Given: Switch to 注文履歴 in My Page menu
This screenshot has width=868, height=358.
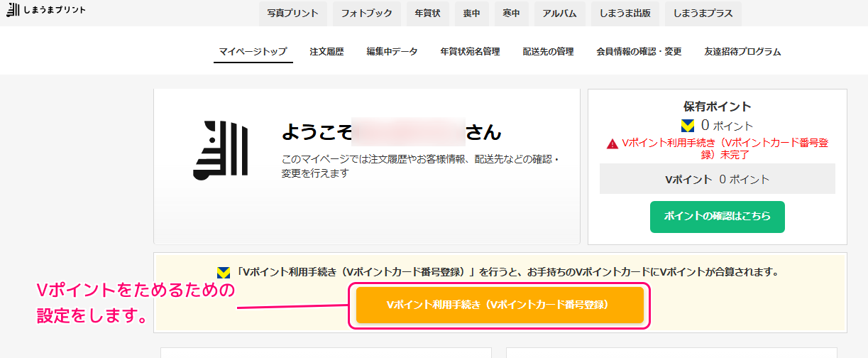Looking at the screenshot, I should 326,52.
